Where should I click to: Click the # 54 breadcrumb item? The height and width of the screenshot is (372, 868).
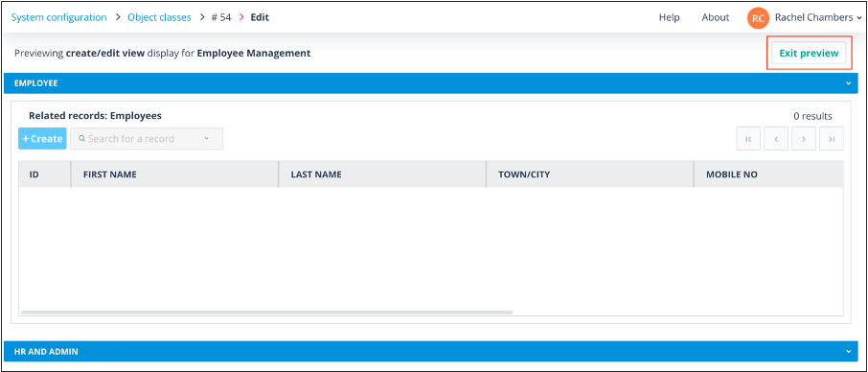221,17
